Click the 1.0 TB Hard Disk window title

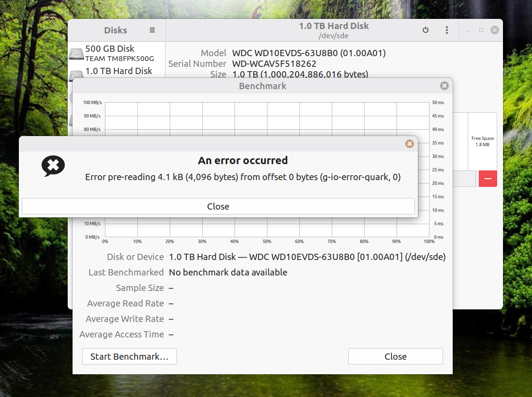click(334, 26)
